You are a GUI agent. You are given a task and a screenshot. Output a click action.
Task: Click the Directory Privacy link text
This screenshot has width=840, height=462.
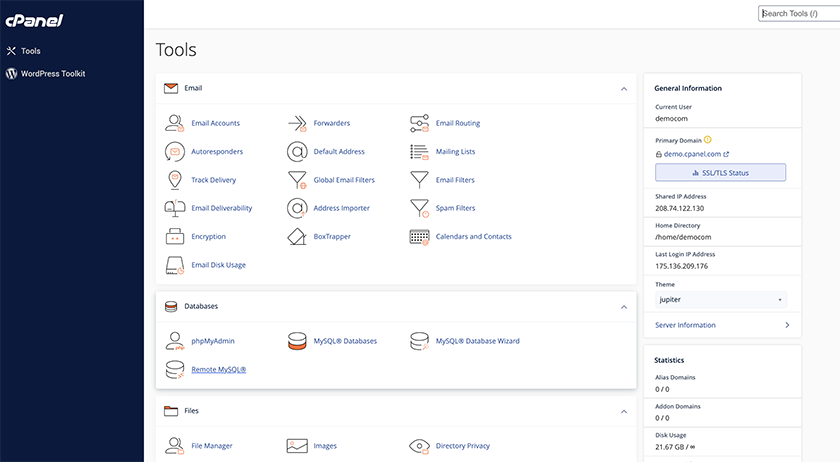coord(463,446)
